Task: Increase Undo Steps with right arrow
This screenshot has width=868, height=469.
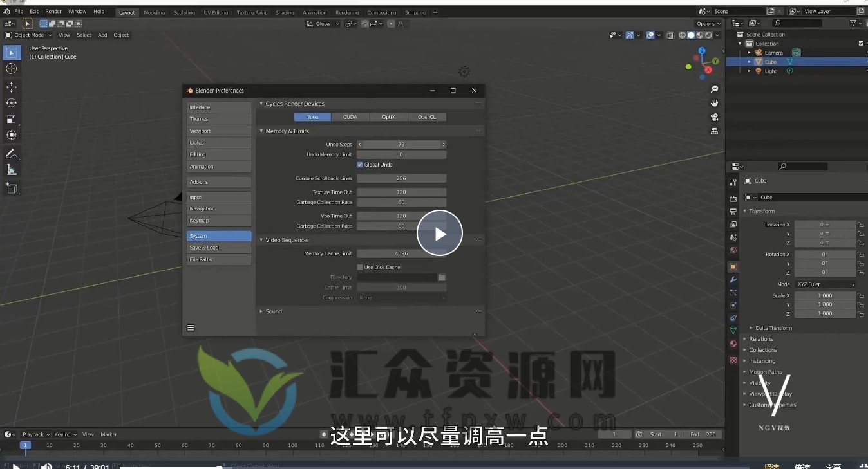Action: (443, 145)
